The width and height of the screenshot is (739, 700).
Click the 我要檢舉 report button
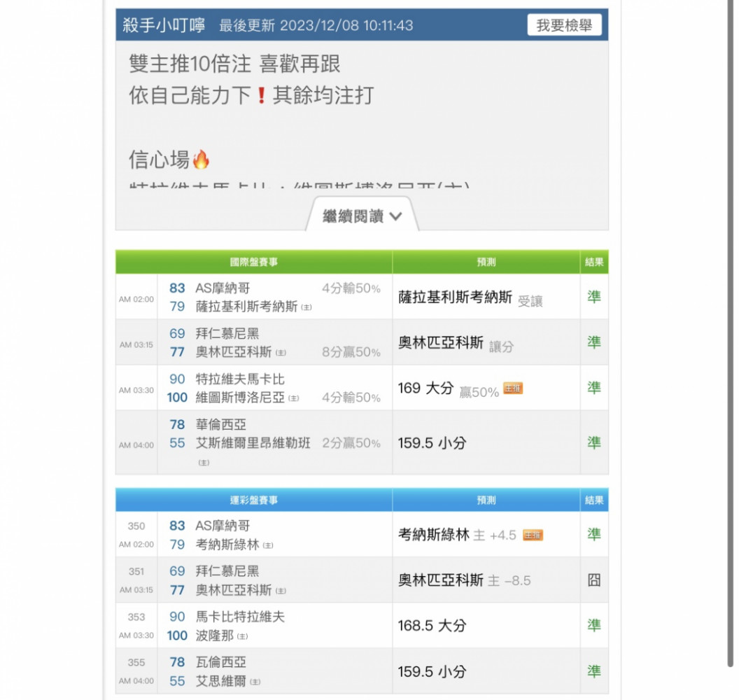tap(564, 25)
